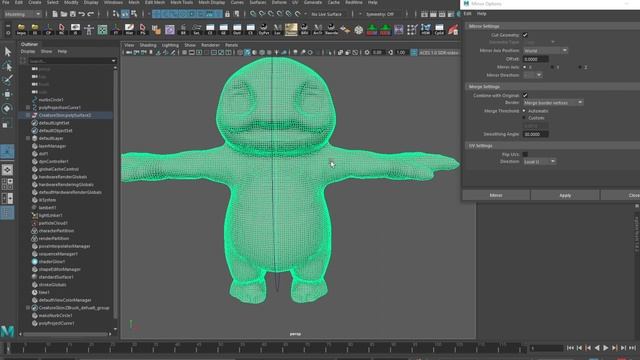Image resolution: width=640 pixels, height=360 pixels.
Task: Click the Outliner horizontal scrollbar
Action: pos(65,334)
